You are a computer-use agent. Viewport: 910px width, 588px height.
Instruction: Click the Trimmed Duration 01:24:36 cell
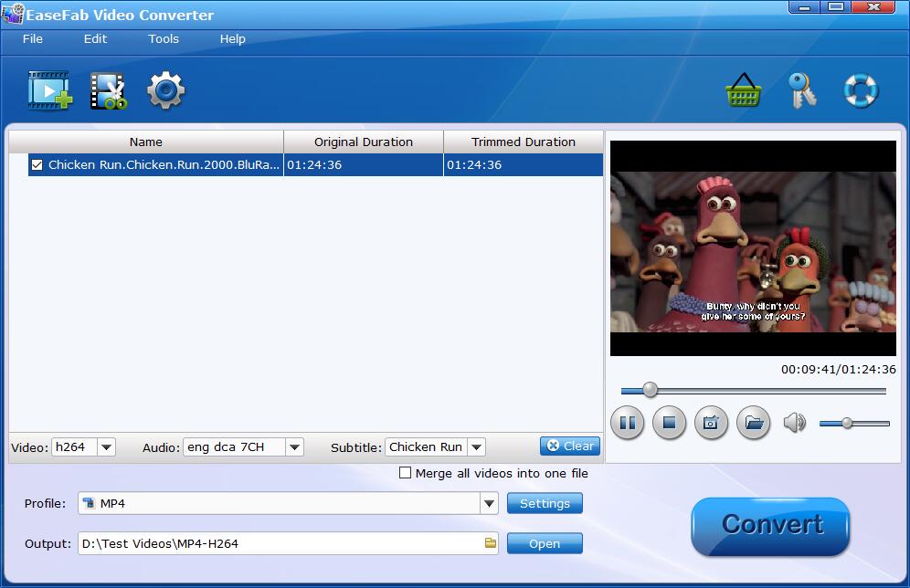pyautogui.click(x=523, y=164)
